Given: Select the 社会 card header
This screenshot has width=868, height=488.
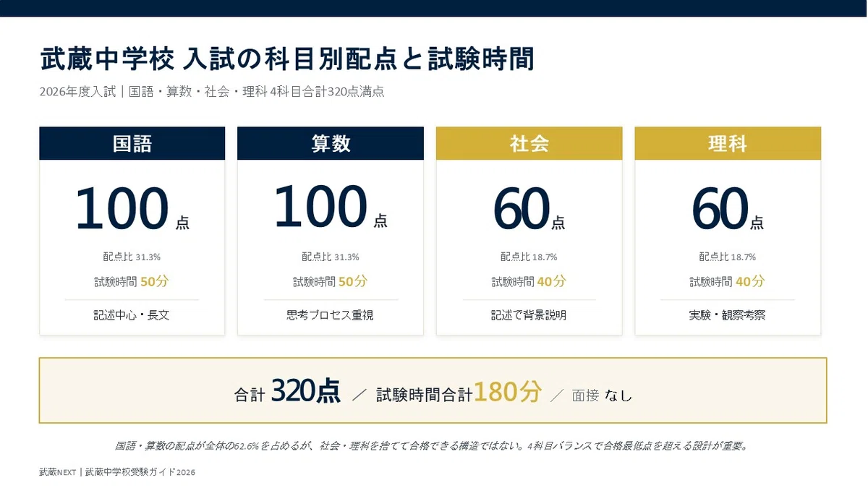Looking at the screenshot, I should [x=529, y=143].
